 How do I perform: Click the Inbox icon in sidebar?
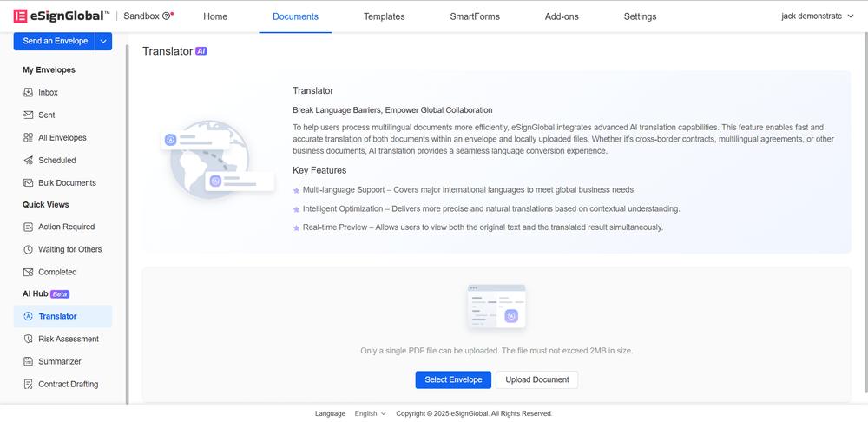(29, 92)
